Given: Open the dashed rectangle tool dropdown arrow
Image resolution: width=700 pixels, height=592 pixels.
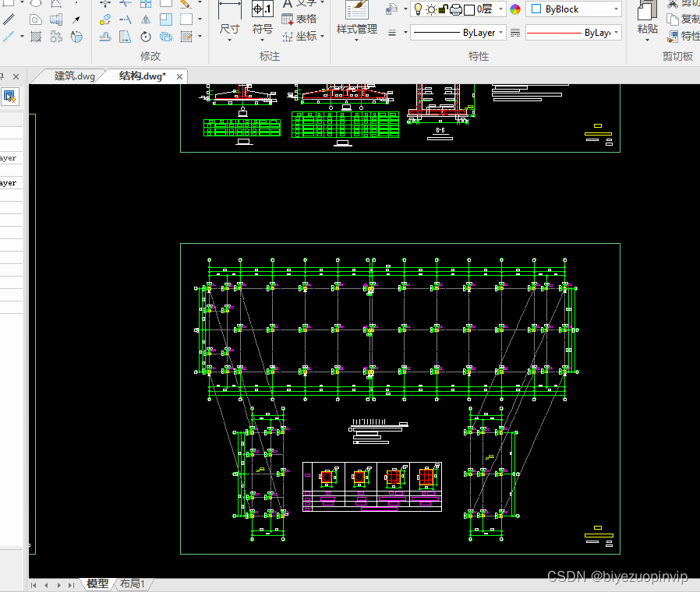Looking at the screenshot, I should click(x=200, y=19).
